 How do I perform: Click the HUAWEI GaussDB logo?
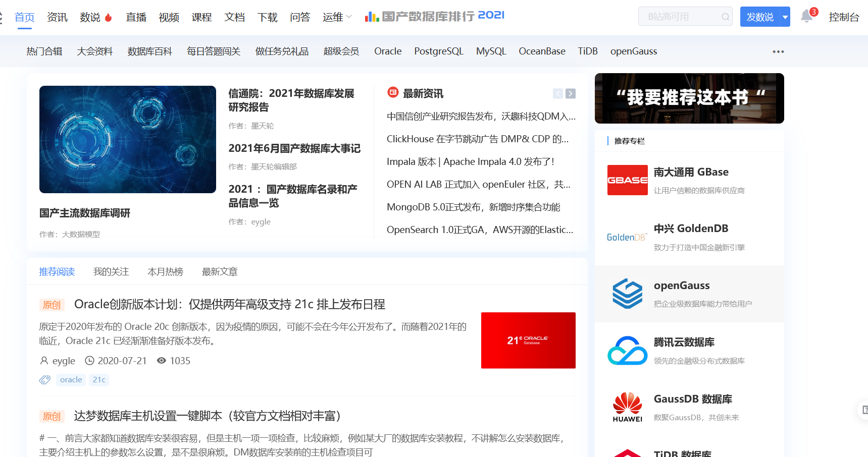(627, 407)
